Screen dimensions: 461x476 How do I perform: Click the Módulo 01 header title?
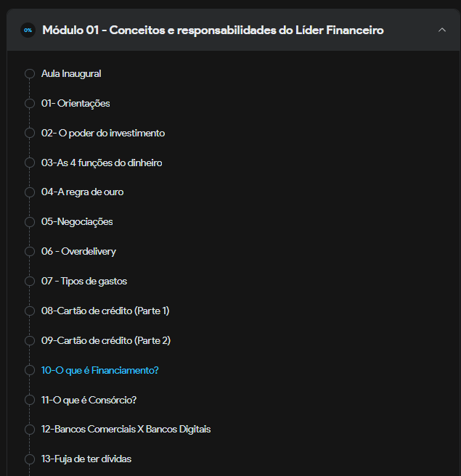[x=213, y=30]
